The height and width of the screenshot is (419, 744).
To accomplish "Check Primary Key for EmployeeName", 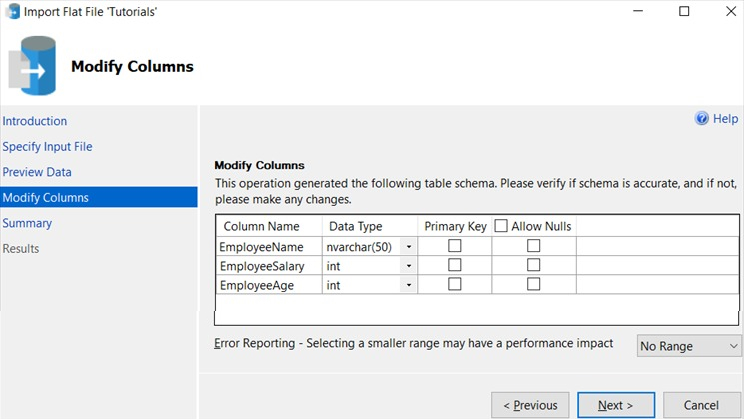I will [x=455, y=245].
